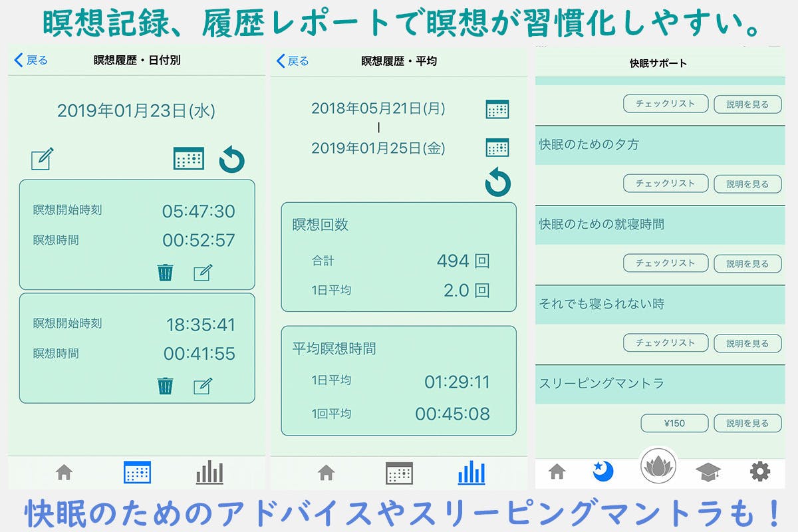The image size is (798, 532).
Task: Tap the trash icon on the second record
Action: (x=165, y=385)
